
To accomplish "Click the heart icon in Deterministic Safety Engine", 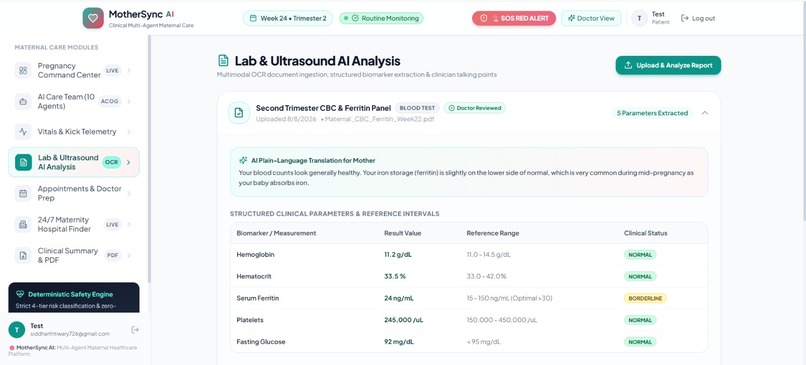I will (x=20, y=295).
